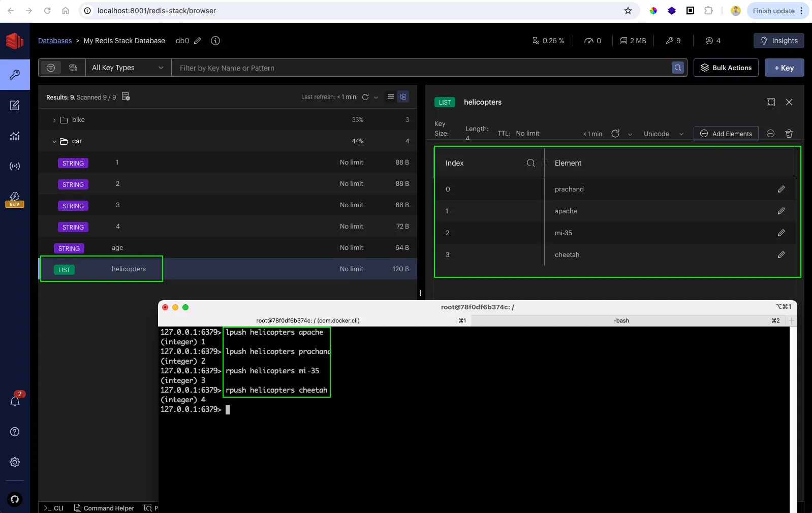Reload the browser page
812x513 pixels.
point(47,11)
